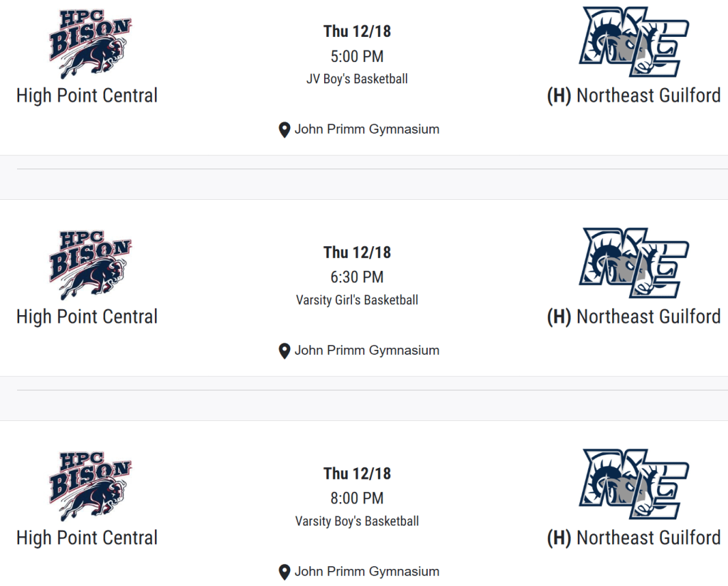
Task: Click location pin for Varsity Girl's Basketball game
Action: click(284, 351)
